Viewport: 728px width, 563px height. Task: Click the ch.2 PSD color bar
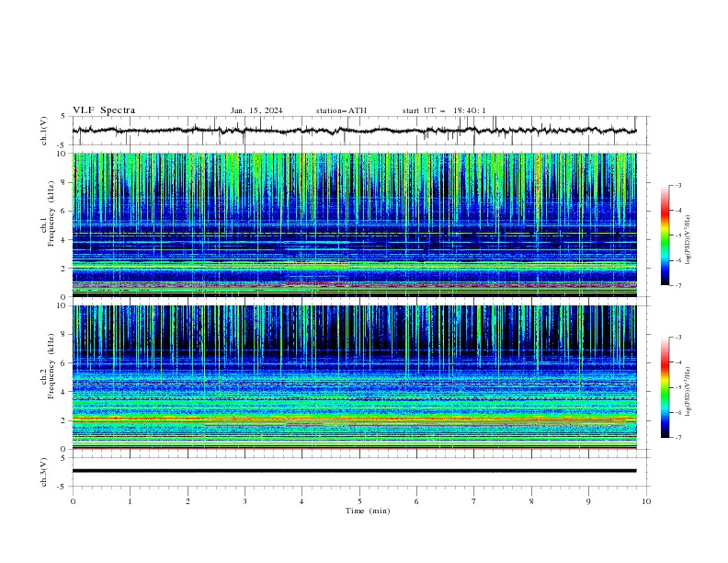(x=665, y=387)
